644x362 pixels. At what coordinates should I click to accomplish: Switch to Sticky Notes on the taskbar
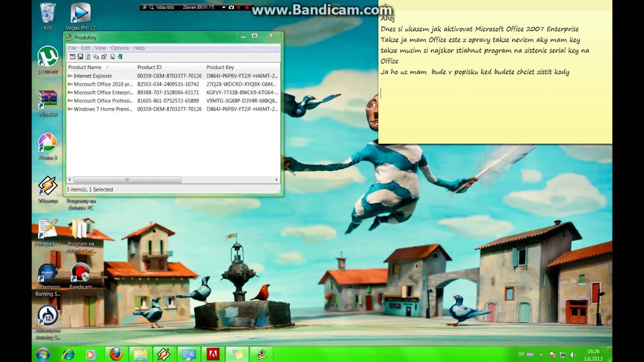point(237,354)
